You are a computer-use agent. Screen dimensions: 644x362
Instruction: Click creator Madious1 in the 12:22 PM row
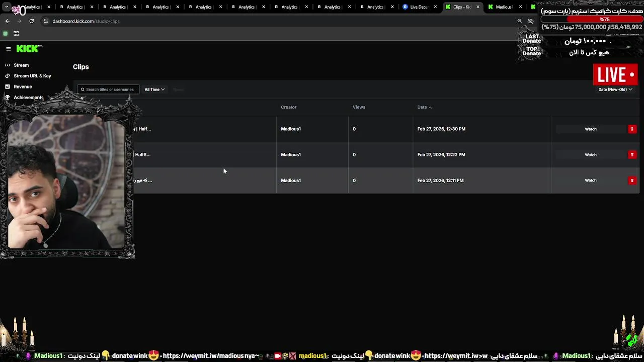coord(291,155)
